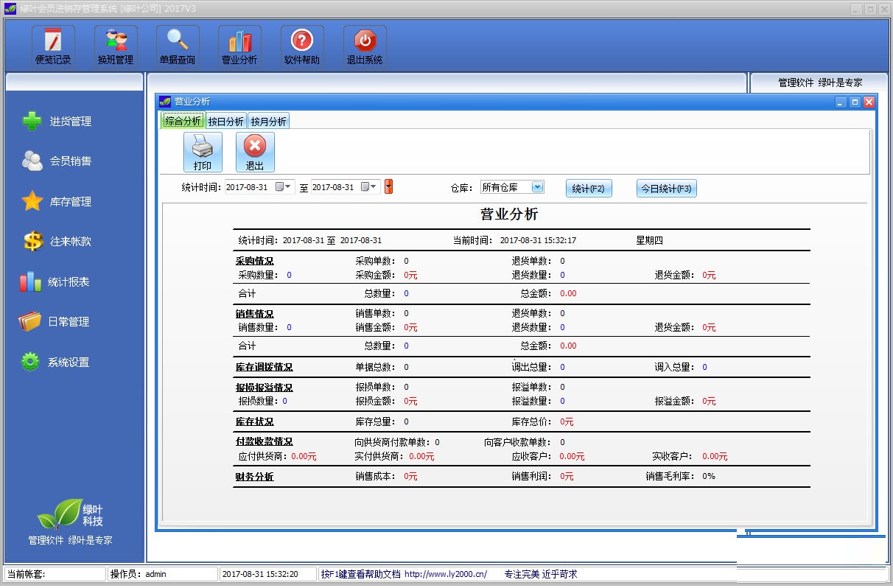893x588 pixels.
Task: Click the red 退出 icon in 营业分析
Action: point(255,153)
